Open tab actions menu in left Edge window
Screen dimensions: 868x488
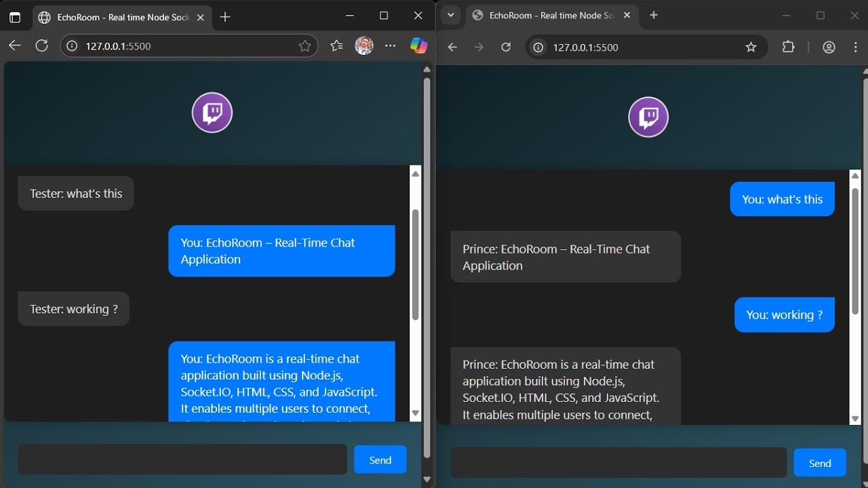14,18
